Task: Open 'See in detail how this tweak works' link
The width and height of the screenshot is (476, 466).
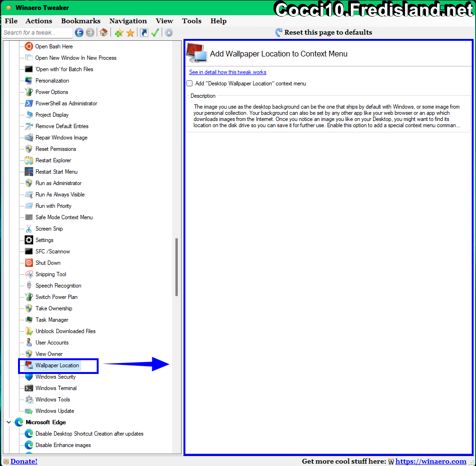Action: 228,72
